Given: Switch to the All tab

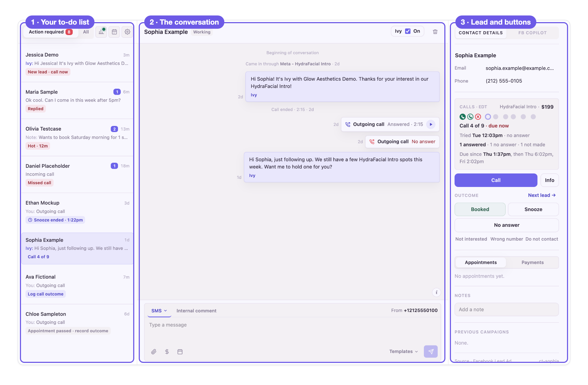Looking at the screenshot, I should pos(86,32).
